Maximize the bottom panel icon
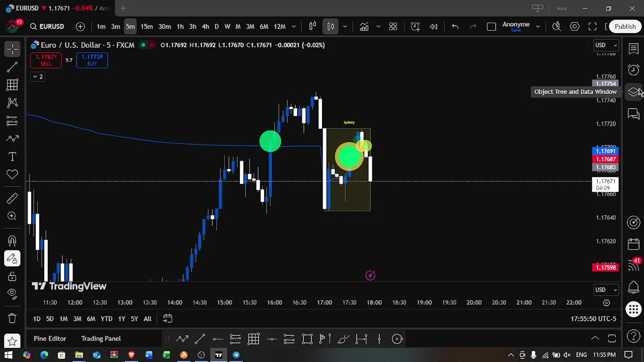Image resolution: width=644 pixels, height=362 pixels. [612, 339]
